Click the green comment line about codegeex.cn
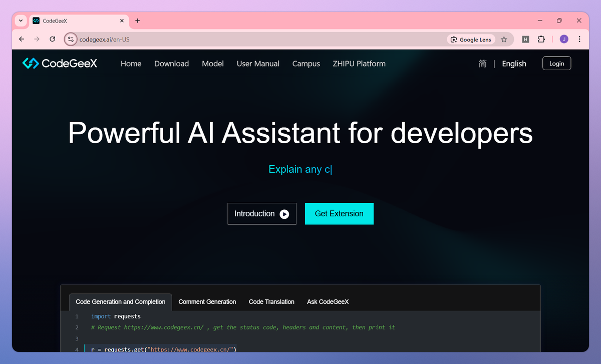This screenshot has height=364, width=601. (243, 327)
